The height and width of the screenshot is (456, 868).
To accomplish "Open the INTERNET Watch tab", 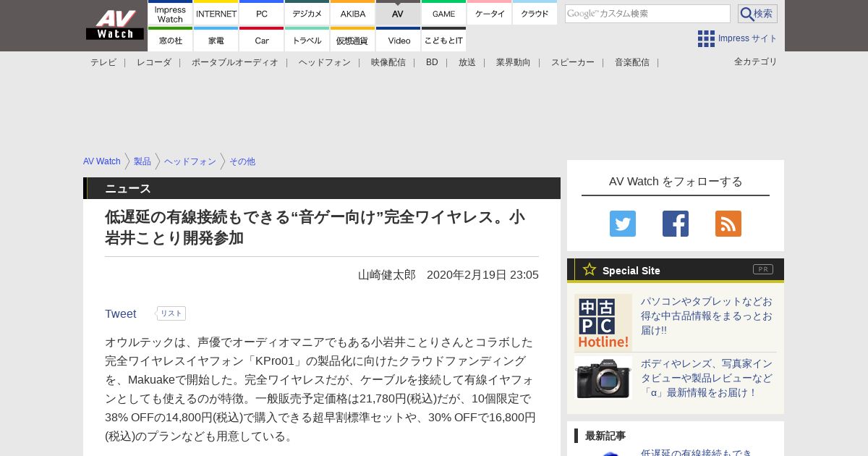I will [x=216, y=13].
